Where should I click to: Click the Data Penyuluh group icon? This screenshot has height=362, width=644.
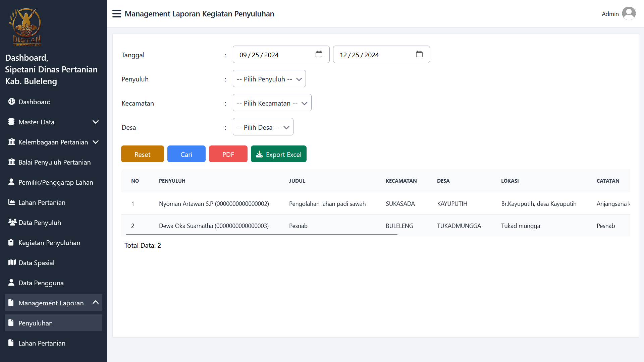pyautogui.click(x=12, y=222)
